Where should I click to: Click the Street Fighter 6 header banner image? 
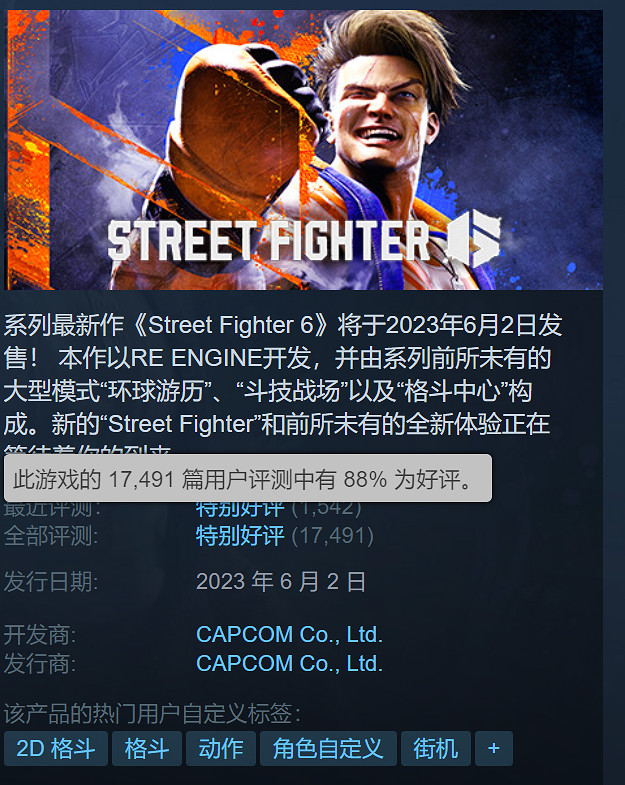303,150
